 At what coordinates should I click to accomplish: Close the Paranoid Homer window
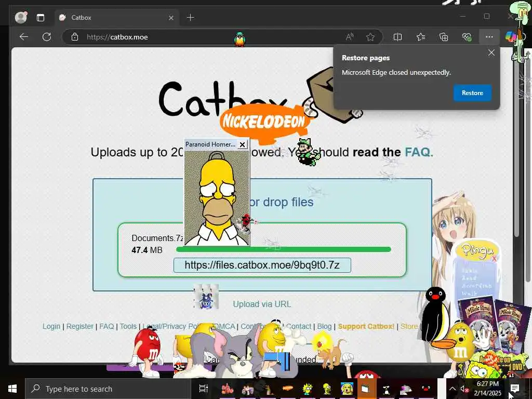click(242, 144)
